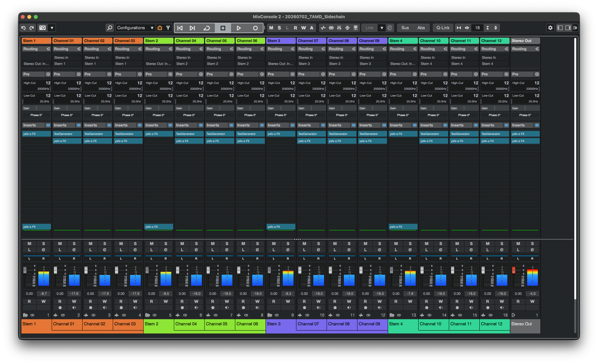
Task: Click the Stereo Out output bus icon
Action: tap(513, 315)
